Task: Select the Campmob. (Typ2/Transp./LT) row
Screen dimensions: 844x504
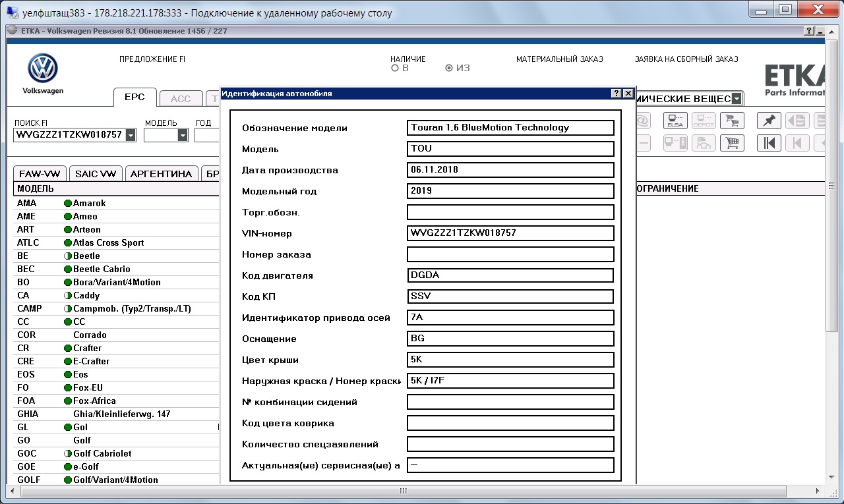Action: [x=117, y=309]
